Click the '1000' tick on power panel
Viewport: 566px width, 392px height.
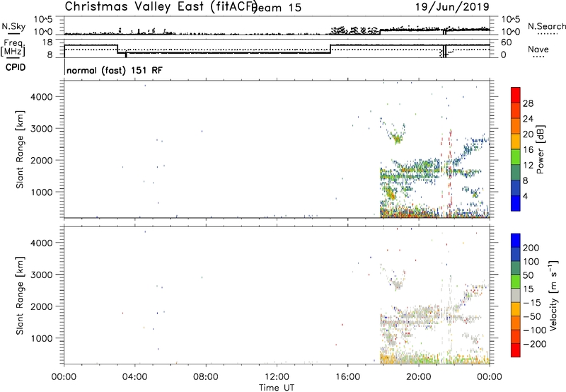coord(42,192)
